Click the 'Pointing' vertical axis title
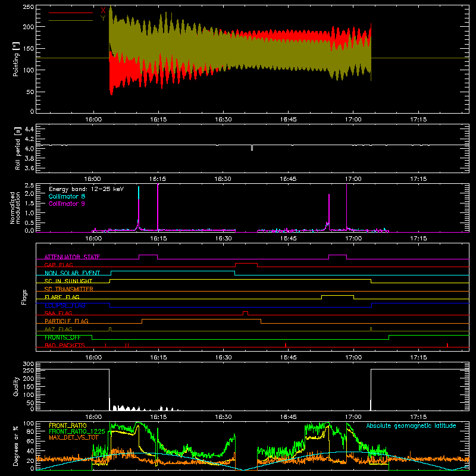 click(16, 59)
